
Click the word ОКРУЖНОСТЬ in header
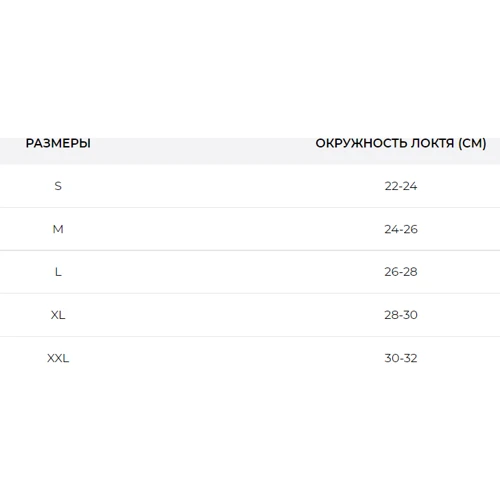click(x=361, y=143)
